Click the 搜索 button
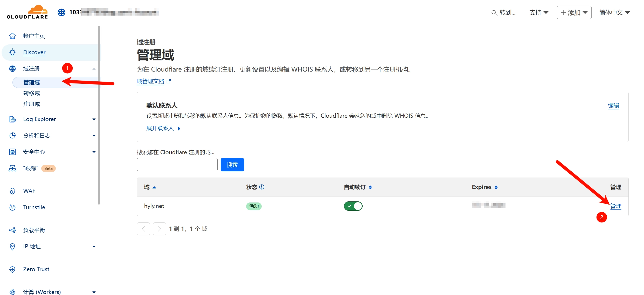The image size is (644, 295). [232, 165]
